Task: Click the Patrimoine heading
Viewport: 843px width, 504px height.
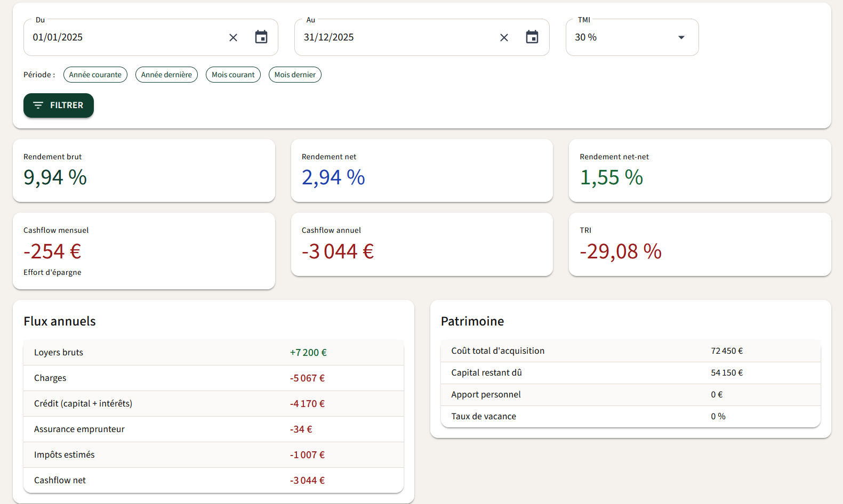Action: coord(472,321)
